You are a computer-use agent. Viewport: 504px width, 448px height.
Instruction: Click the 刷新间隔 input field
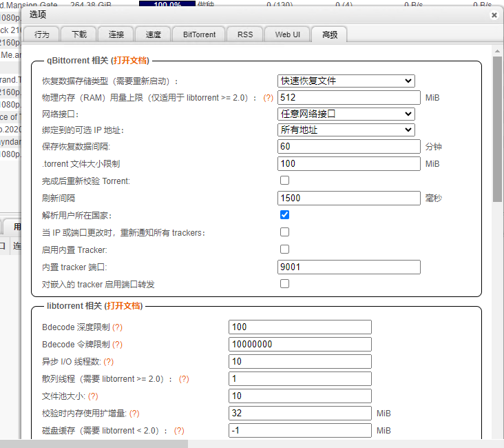[349, 198]
